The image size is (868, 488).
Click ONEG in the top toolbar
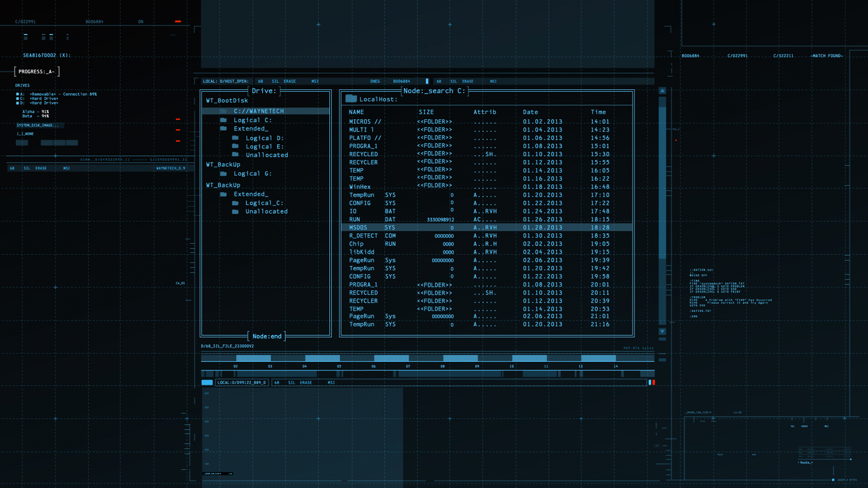click(375, 81)
